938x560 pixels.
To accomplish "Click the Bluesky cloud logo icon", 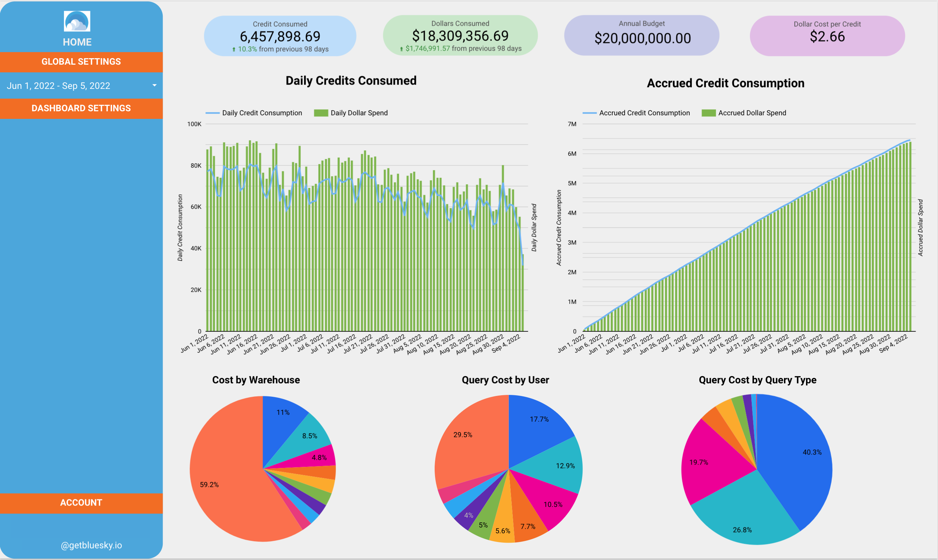I will pyautogui.click(x=77, y=21).
